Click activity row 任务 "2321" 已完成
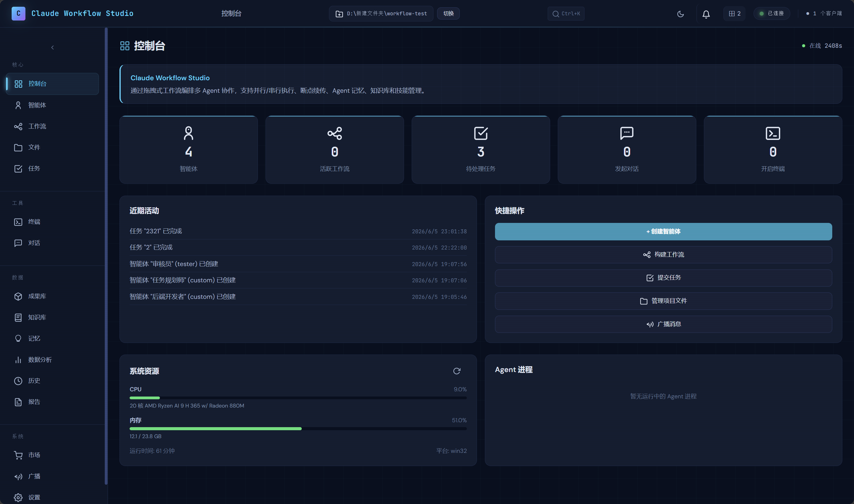This screenshot has width=854, height=504. pos(298,231)
